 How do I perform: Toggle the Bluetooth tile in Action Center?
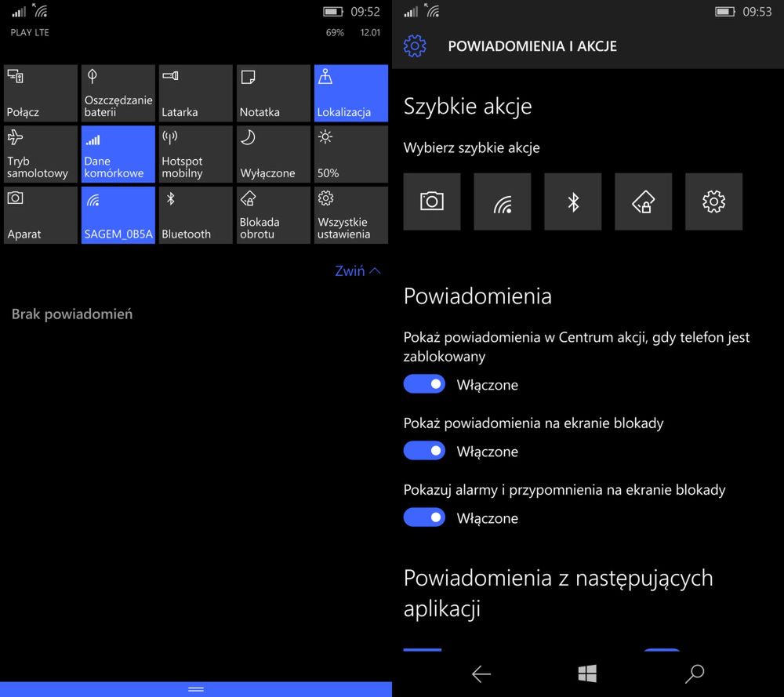(195, 215)
